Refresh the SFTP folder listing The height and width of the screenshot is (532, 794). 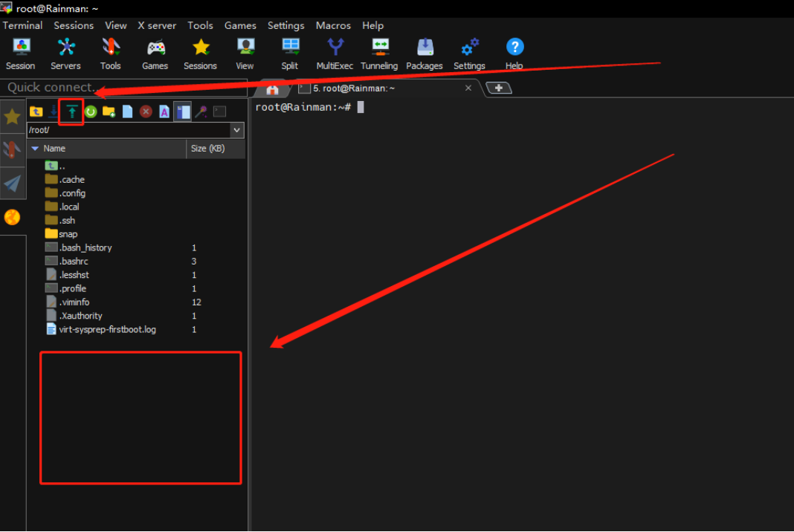pos(90,111)
